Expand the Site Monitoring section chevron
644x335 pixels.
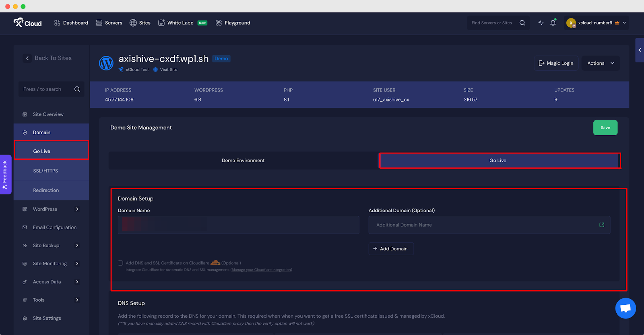[x=77, y=264]
